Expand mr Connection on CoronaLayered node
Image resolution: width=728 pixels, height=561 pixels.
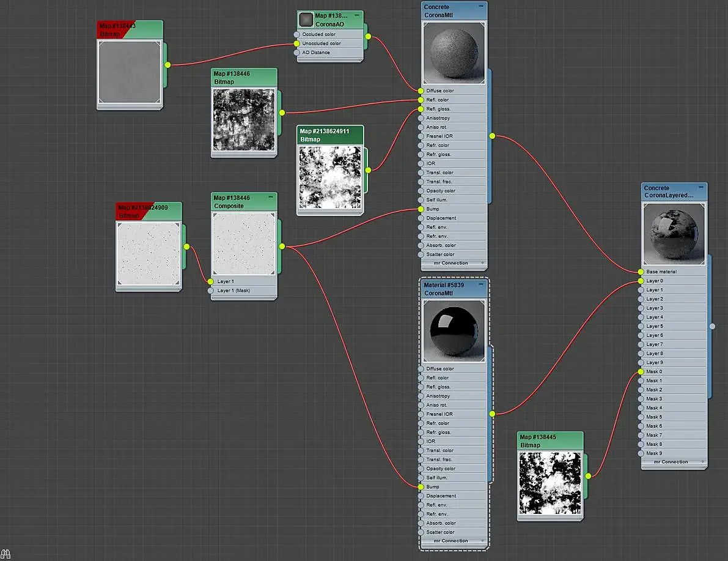click(x=703, y=462)
